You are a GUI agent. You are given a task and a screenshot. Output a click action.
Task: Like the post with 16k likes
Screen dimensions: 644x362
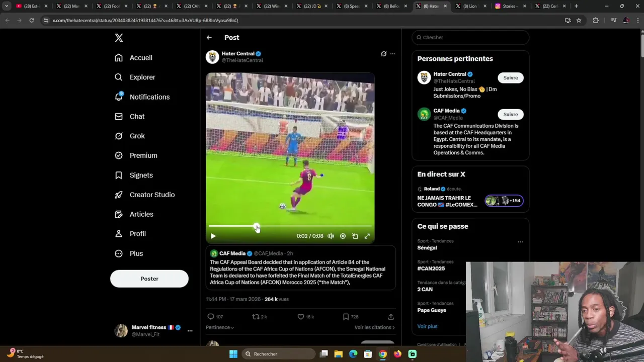point(306,317)
